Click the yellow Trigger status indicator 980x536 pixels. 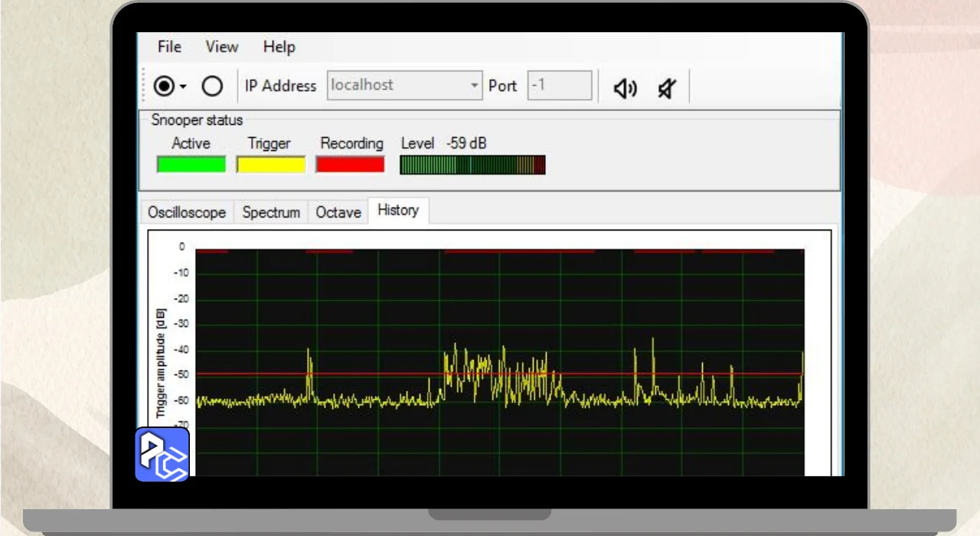pos(270,165)
